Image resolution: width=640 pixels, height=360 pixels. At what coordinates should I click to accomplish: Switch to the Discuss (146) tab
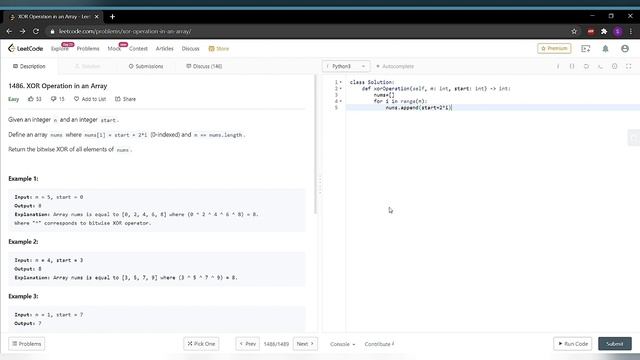(204, 66)
